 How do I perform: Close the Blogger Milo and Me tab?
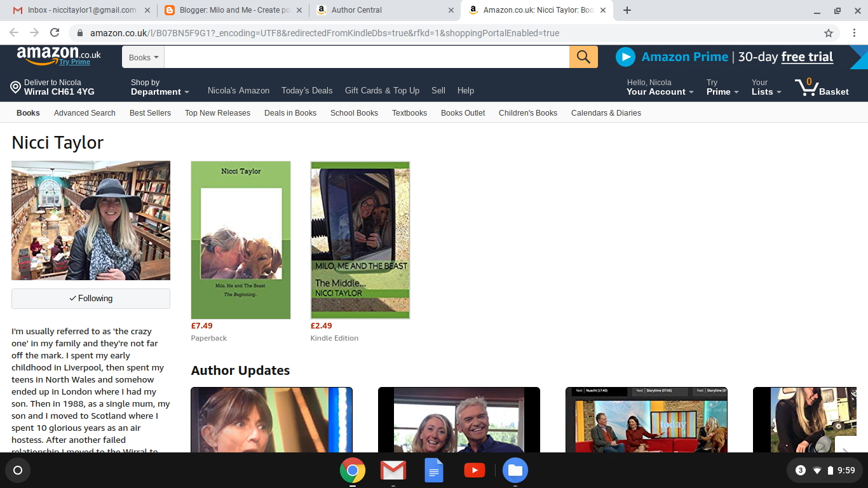300,10
